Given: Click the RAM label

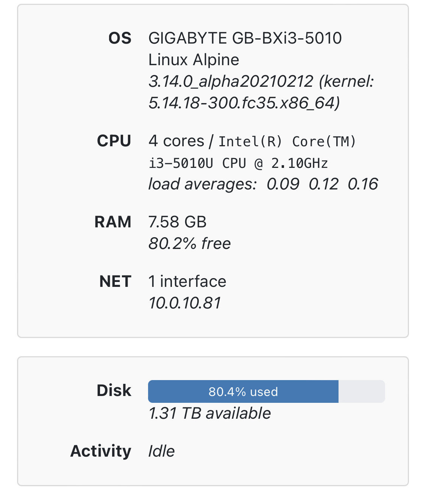Looking at the screenshot, I should [x=113, y=222].
